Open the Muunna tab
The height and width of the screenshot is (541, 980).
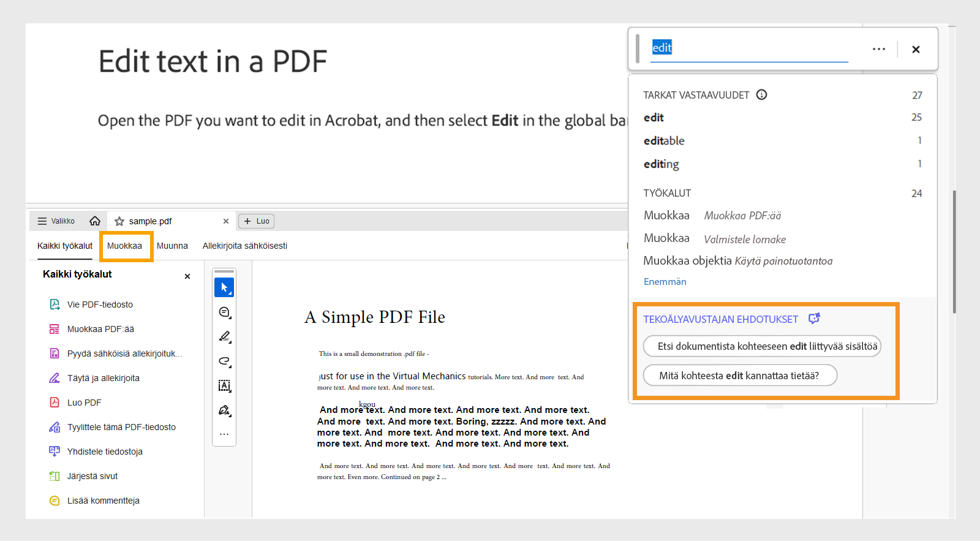point(172,246)
